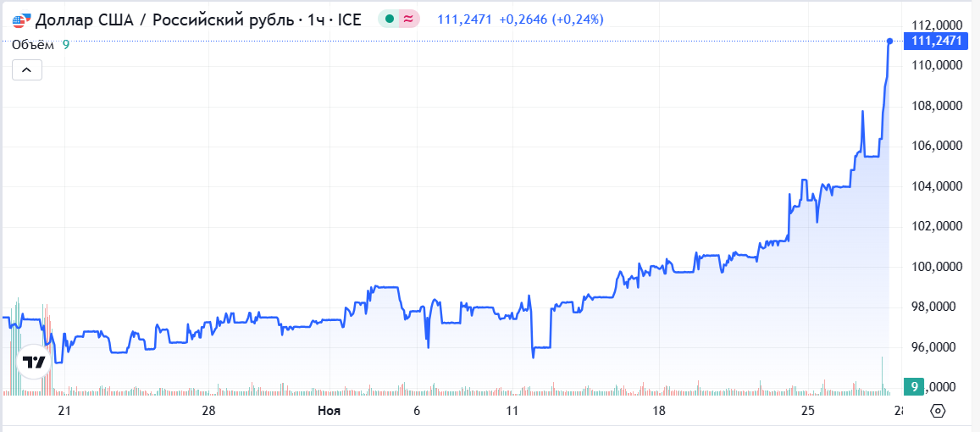Viewport: 980px width, 432px height.
Task: Collapse the indicator legend with chevron
Action: coord(26,70)
